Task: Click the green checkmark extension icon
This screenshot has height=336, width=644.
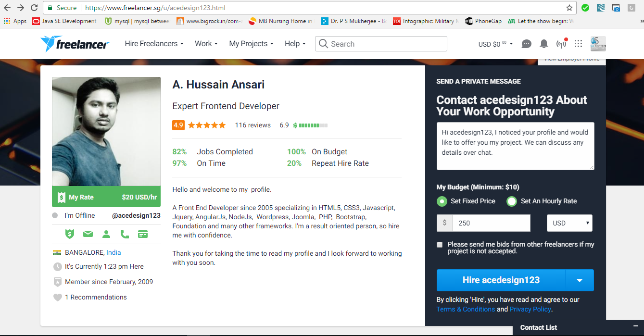Action: tap(585, 8)
